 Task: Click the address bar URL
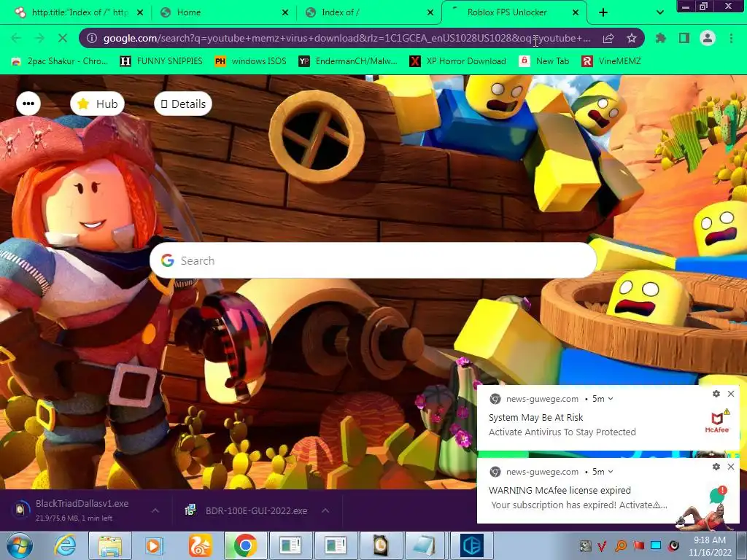[x=347, y=38]
